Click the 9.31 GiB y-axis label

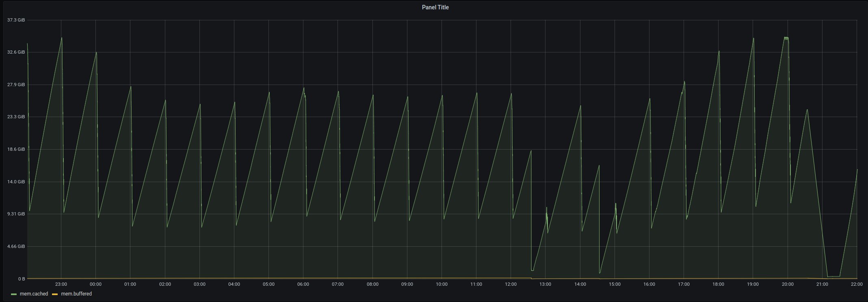[x=16, y=214]
